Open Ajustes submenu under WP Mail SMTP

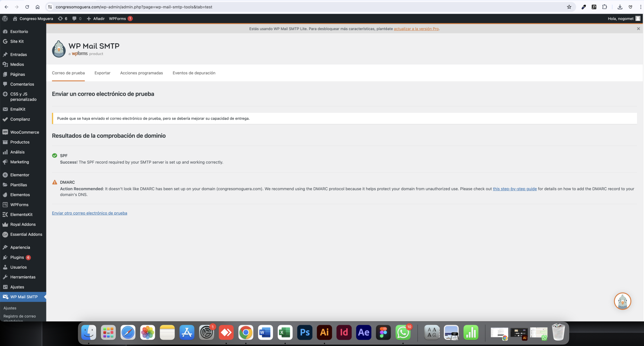point(10,308)
